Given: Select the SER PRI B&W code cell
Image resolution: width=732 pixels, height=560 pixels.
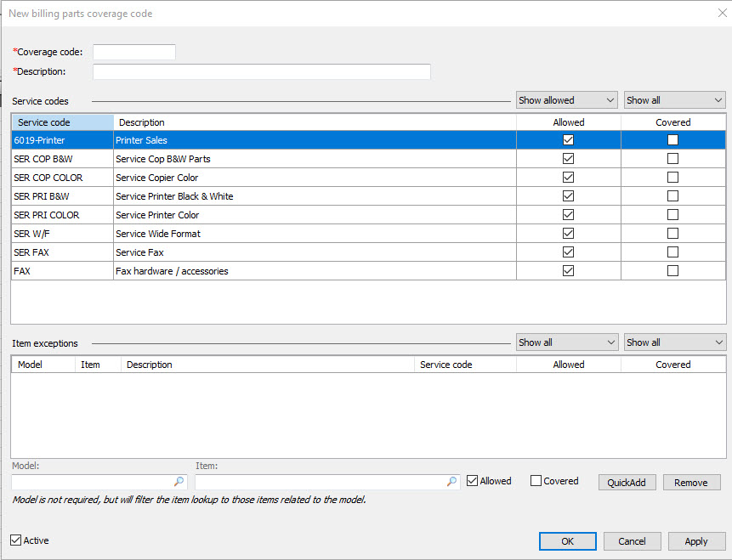Looking at the screenshot, I should pos(63,196).
